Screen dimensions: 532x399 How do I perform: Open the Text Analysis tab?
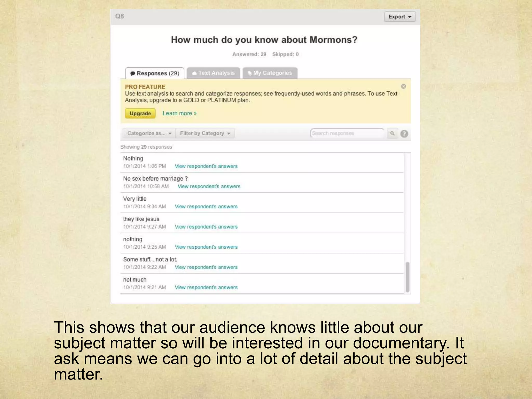(x=213, y=73)
